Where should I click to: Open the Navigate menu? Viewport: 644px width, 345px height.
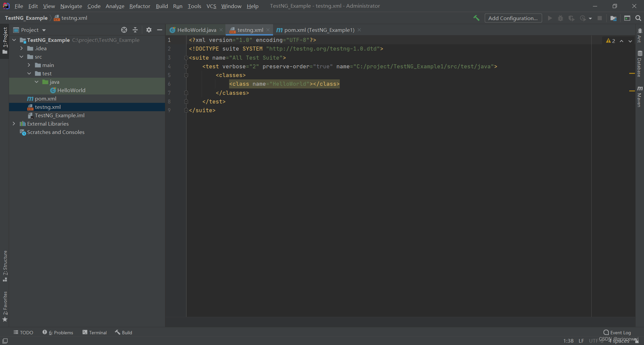[x=71, y=6]
